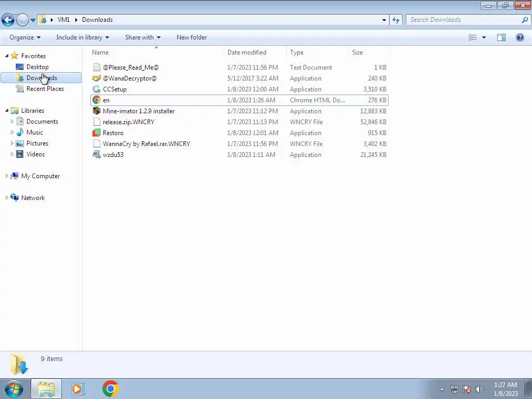Select Recent Places in Favorites

click(x=45, y=88)
